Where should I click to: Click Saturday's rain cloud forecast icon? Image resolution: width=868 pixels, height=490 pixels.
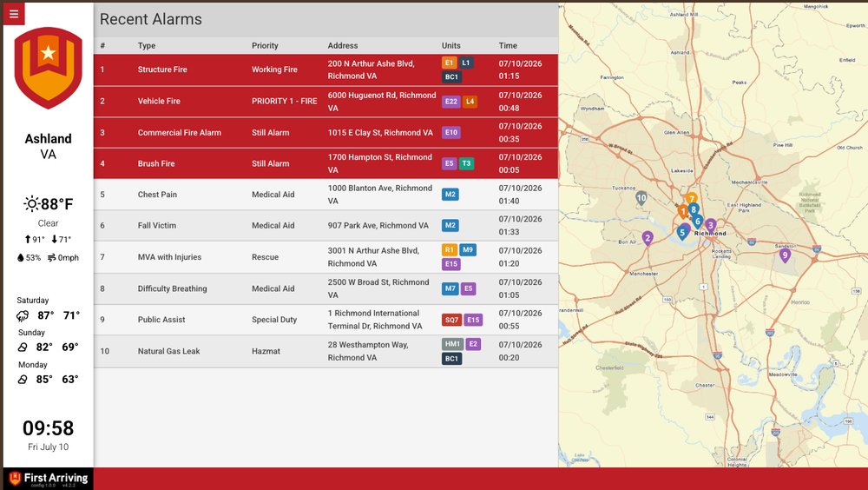[x=23, y=316]
